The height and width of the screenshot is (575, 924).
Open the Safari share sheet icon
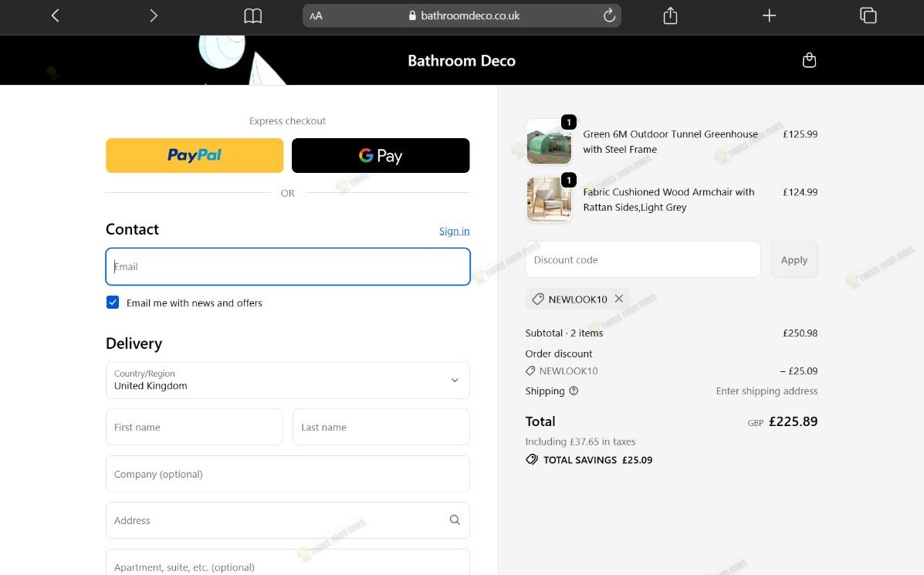pos(670,15)
